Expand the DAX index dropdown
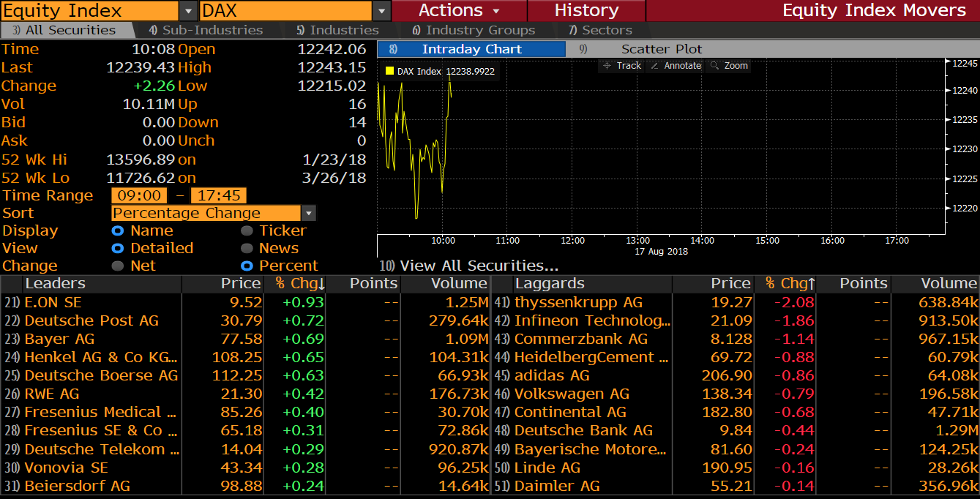The image size is (980, 499). click(x=381, y=11)
